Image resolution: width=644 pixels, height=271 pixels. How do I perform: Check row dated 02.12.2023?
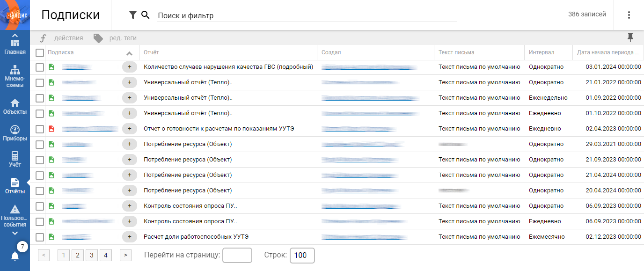[x=40, y=237]
